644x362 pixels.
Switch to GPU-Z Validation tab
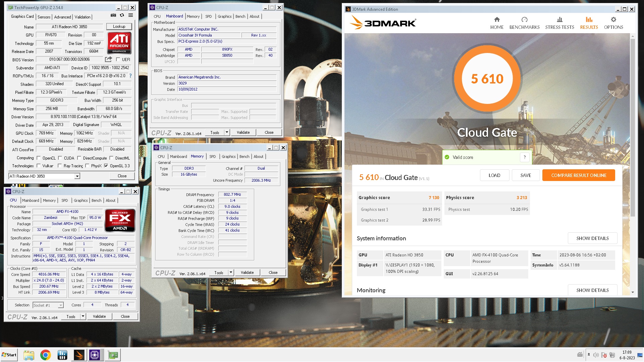83,17
